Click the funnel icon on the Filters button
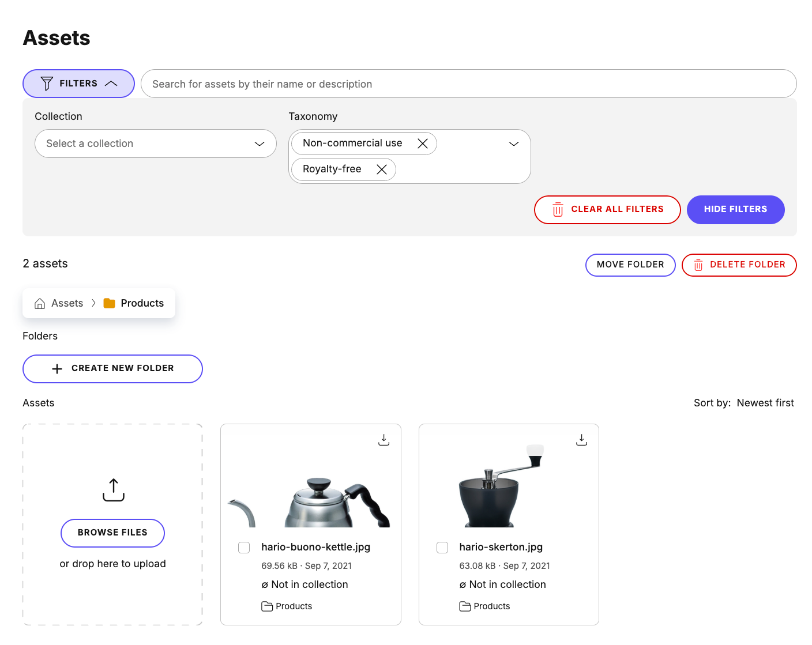 click(47, 83)
